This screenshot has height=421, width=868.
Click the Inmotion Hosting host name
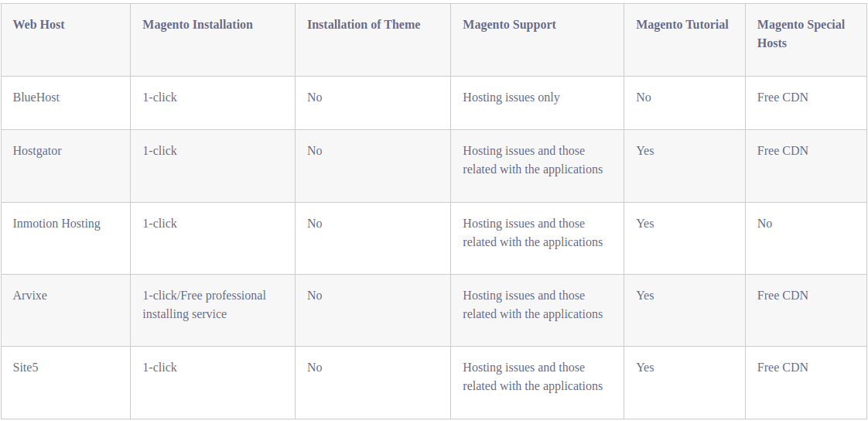pos(56,224)
